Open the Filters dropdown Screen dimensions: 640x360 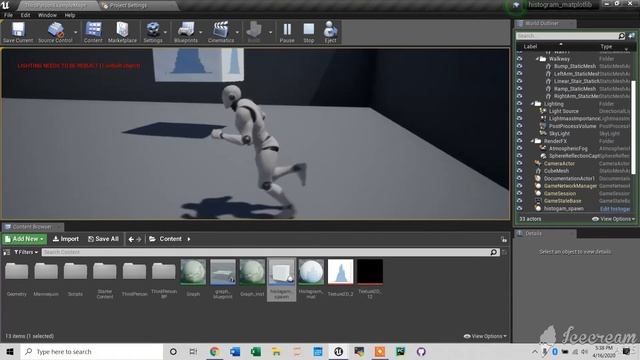tap(26, 252)
